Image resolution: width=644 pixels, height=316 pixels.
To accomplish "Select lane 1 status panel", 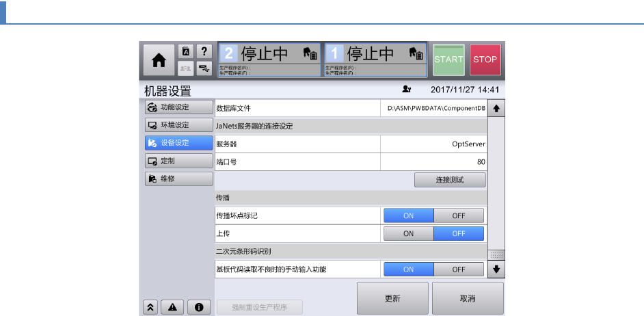I will [x=376, y=60].
